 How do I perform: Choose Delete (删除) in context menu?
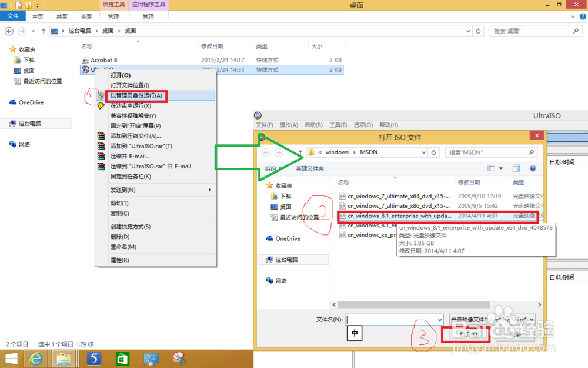[x=119, y=237]
